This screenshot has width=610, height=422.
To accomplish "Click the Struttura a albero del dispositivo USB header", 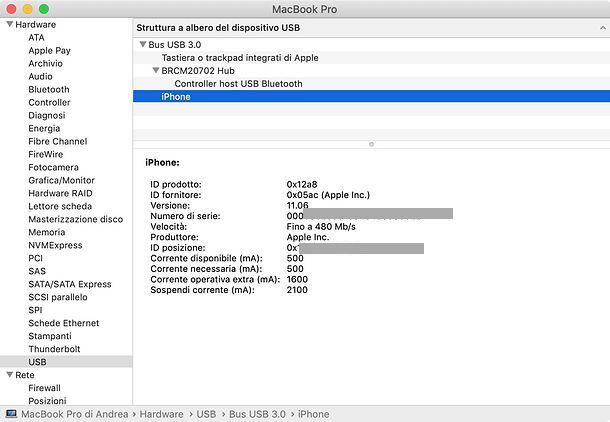I will [x=218, y=28].
